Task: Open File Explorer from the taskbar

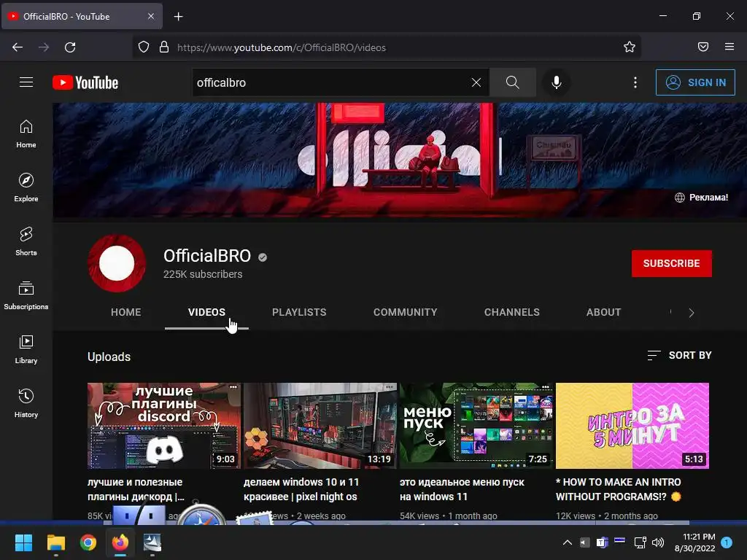Action: click(x=55, y=542)
